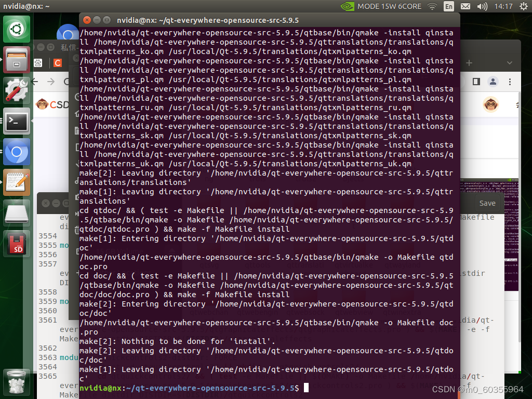Select the orange C browser tab favicon
Viewport: 532px width, 399px height.
pyautogui.click(x=58, y=63)
